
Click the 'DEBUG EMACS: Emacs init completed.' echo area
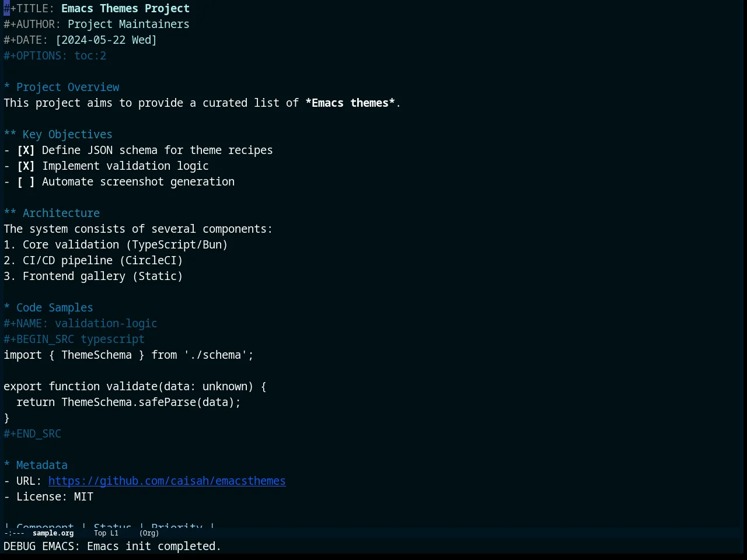click(113, 546)
